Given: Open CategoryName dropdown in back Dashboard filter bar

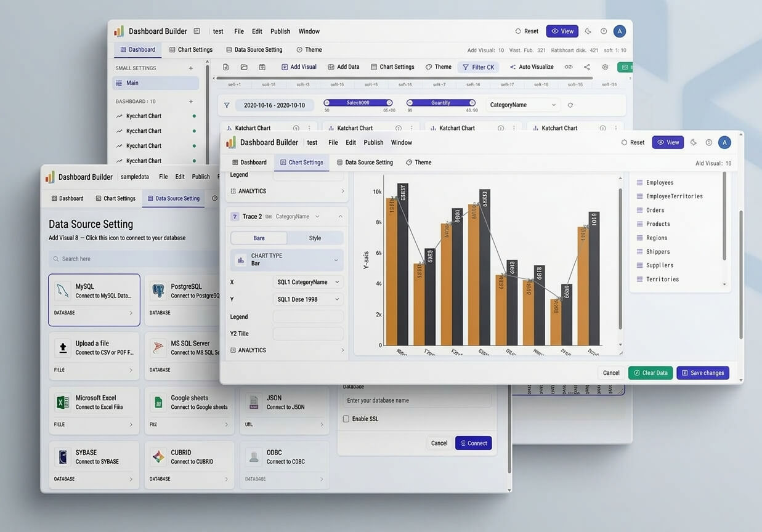Looking at the screenshot, I should click(523, 105).
